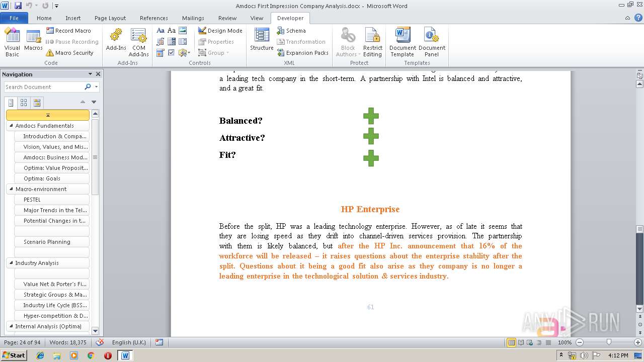Switch to the Page Layout tab

(x=110, y=18)
